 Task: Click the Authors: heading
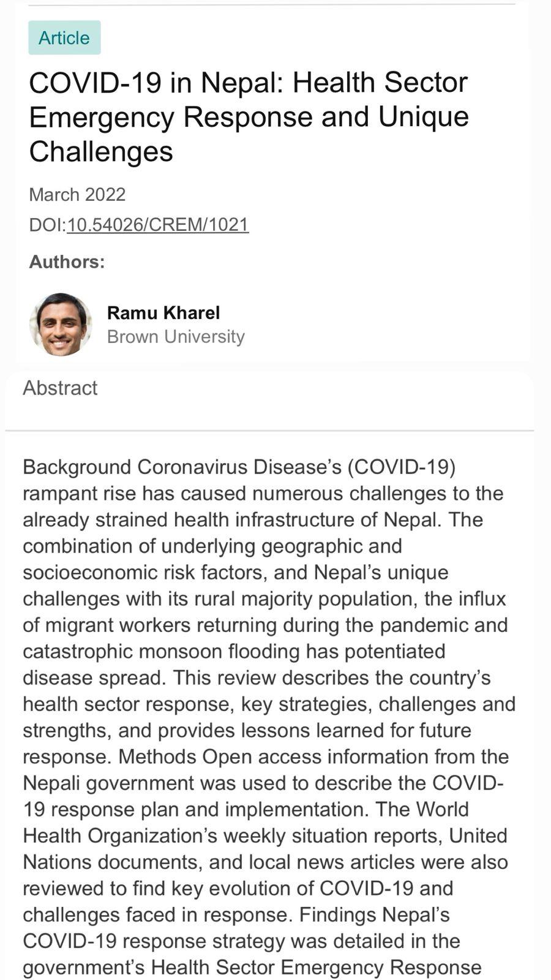[x=67, y=262]
